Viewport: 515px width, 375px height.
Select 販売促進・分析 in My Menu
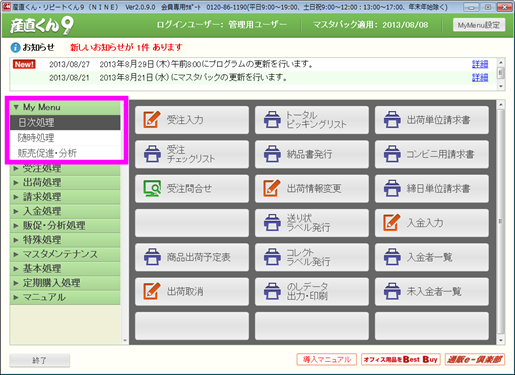(65, 153)
